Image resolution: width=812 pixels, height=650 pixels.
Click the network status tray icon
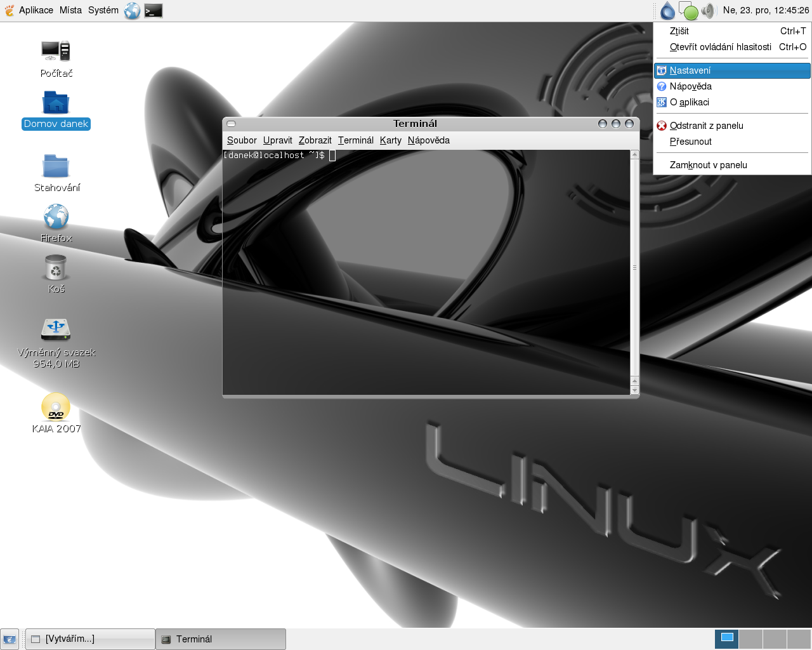tap(688, 11)
